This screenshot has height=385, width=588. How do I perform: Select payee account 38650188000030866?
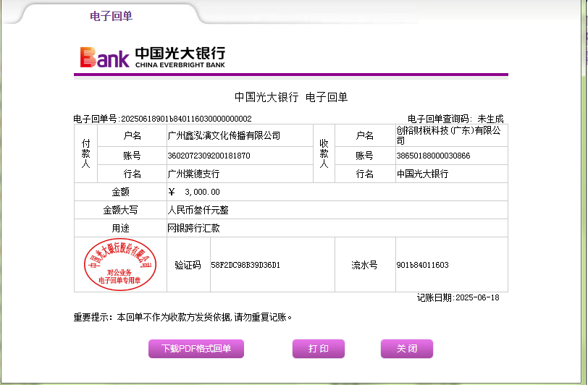[x=433, y=156]
